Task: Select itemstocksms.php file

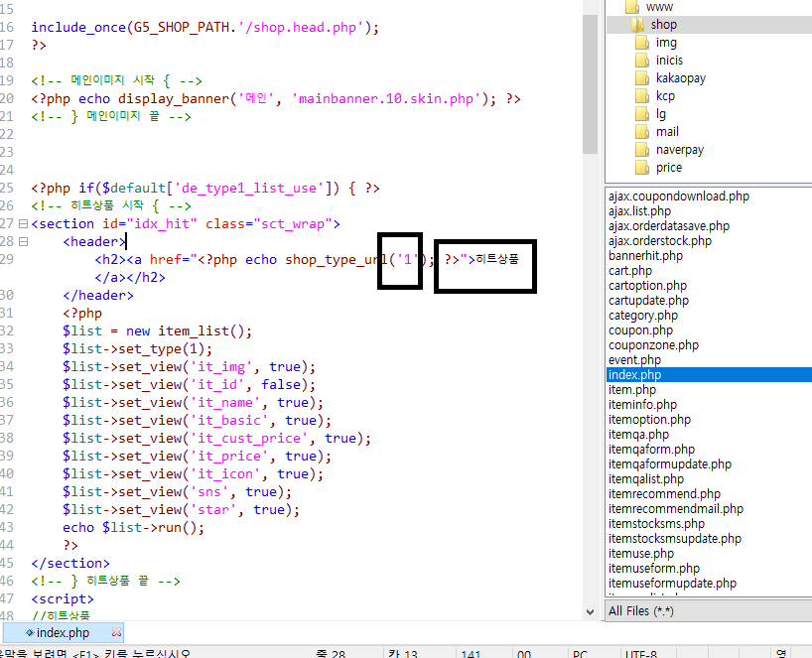Action: pos(656,524)
